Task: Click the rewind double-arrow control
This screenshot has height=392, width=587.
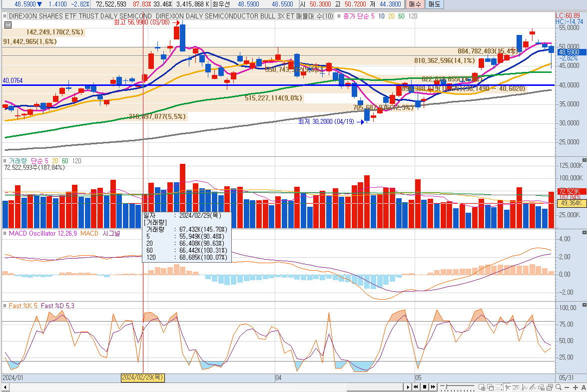Action: coord(416,387)
